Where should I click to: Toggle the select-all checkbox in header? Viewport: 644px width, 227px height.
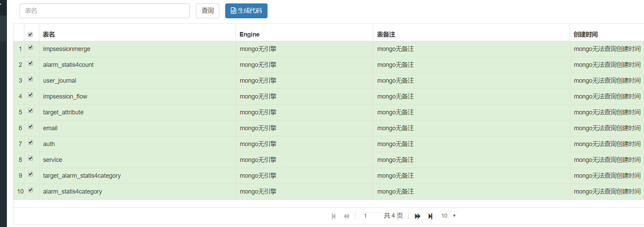pyautogui.click(x=30, y=34)
